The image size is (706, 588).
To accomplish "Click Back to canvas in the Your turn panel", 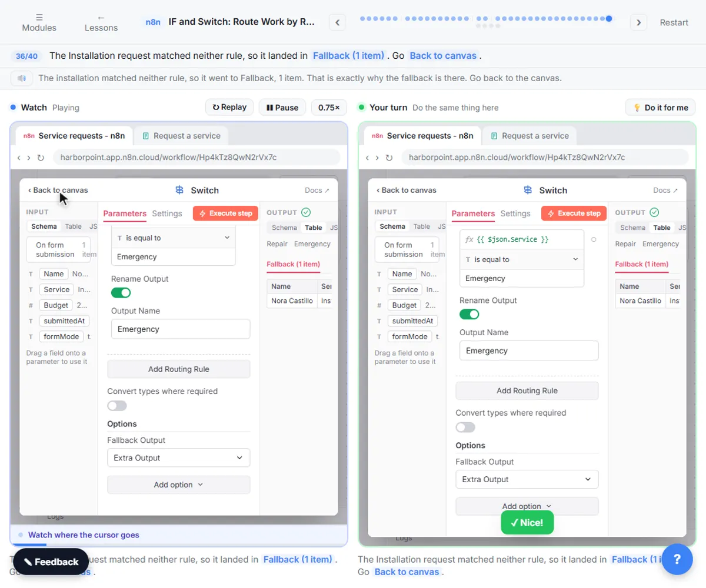I will coord(407,190).
